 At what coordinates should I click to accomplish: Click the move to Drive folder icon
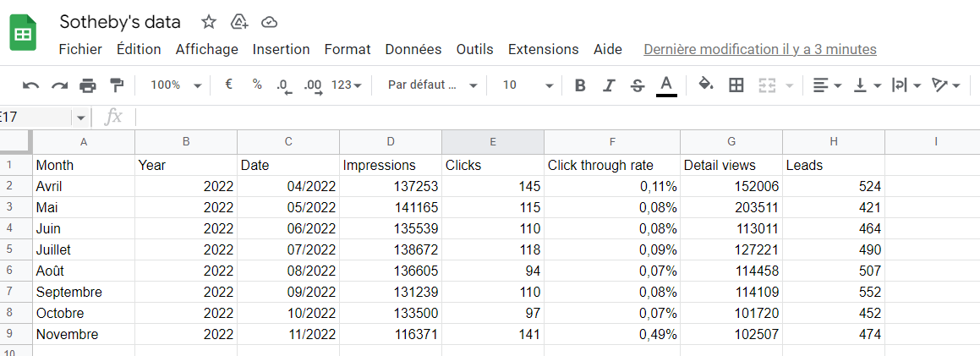click(x=239, y=22)
